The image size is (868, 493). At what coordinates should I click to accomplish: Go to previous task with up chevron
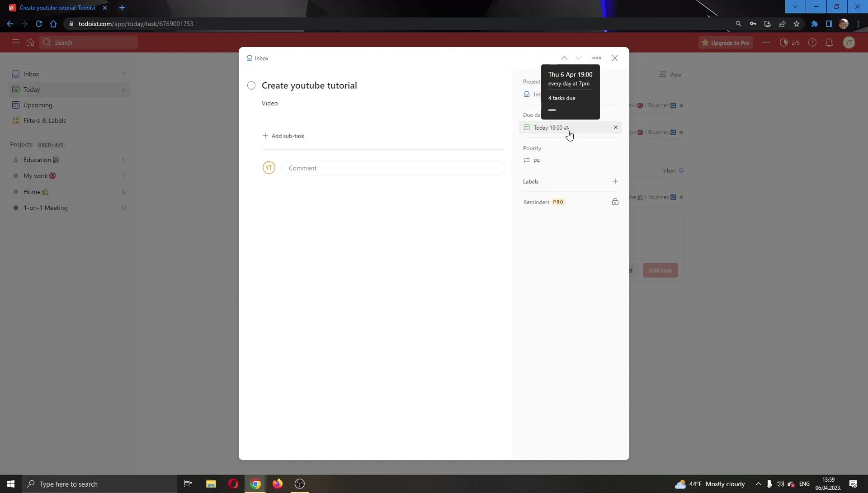point(564,58)
